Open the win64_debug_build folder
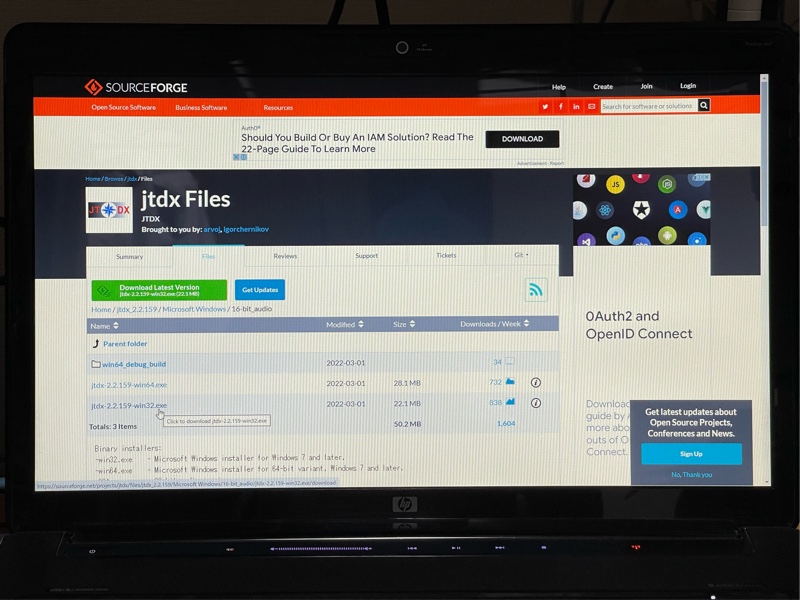The width and height of the screenshot is (800, 600). (134, 364)
